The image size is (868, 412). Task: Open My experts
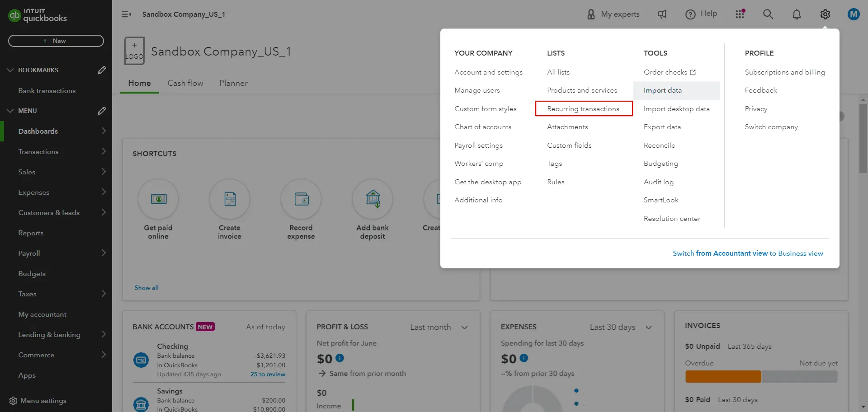point(613,14)
